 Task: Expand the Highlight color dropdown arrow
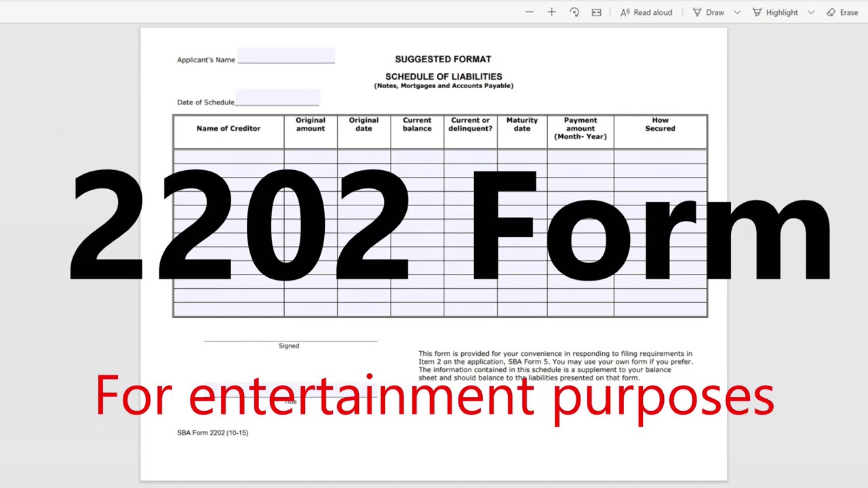(x=811, y=12)
